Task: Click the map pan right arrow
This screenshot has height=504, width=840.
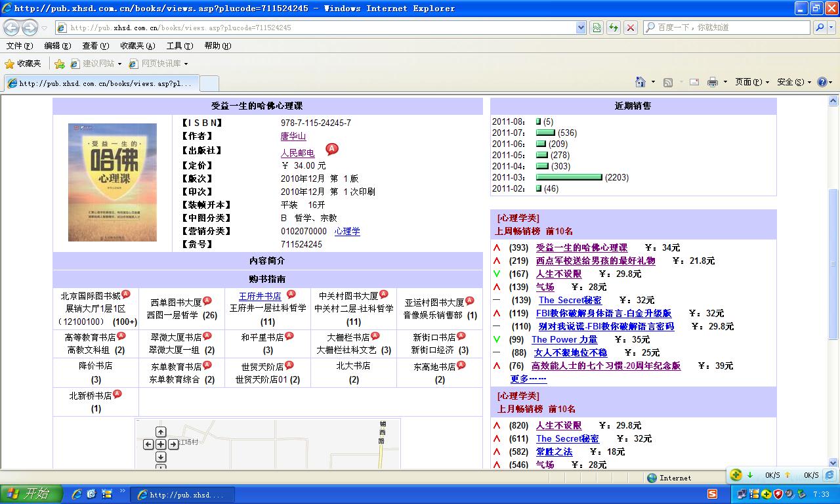Action: [173, 444]
